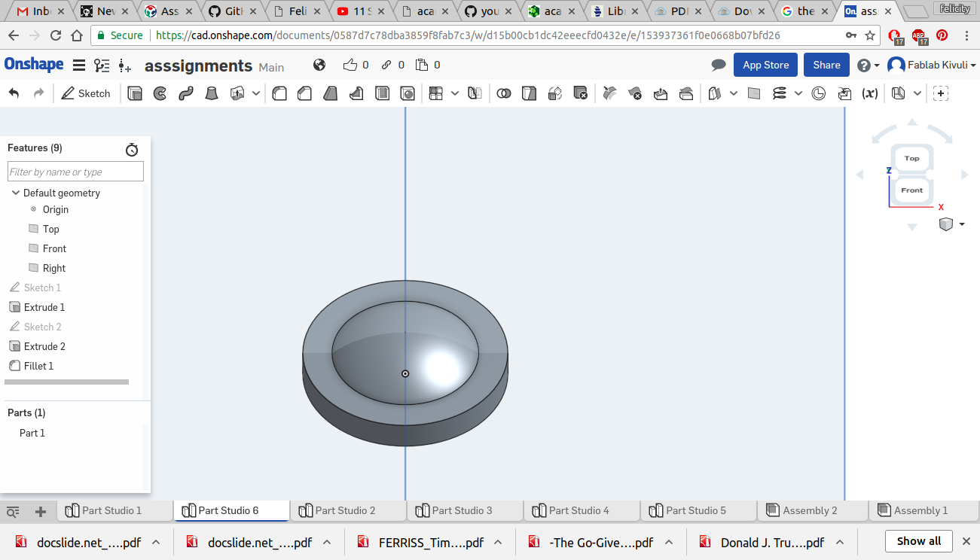The height and width of the screenshot is (560, 980).
Task: Expand the Sheet metal tools dropdown arrow
Action: [917, 93]
